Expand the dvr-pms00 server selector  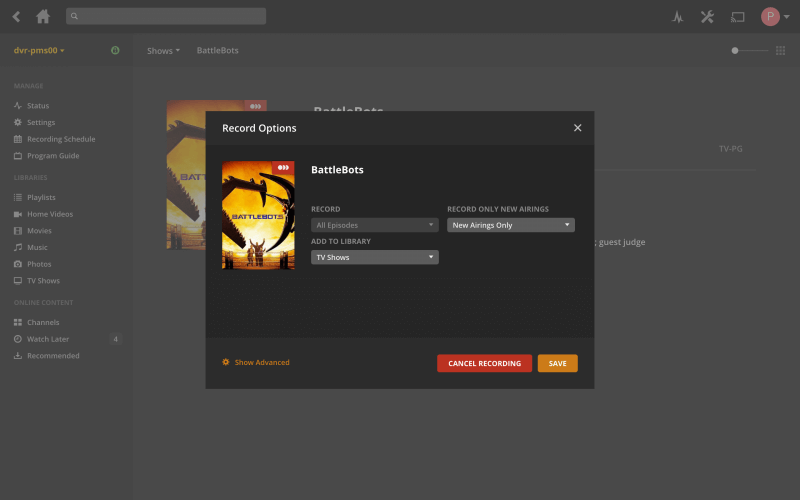[x=39, y=50]
